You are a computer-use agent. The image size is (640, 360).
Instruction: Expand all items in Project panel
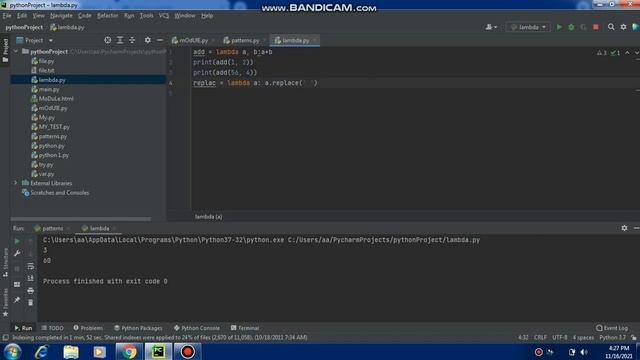(120, 40)
